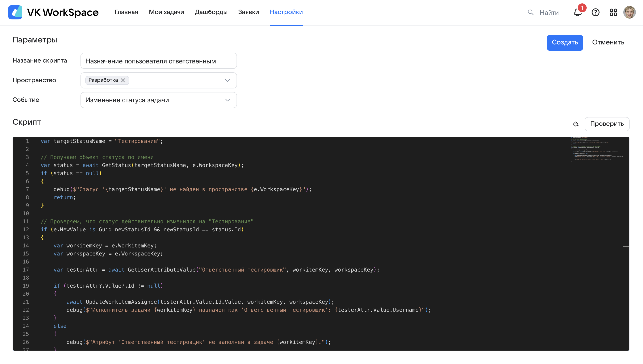The width and height of the screenshot is (643, 364).
Task: Click GetStatus on line 4
Action: click(116, 165)
